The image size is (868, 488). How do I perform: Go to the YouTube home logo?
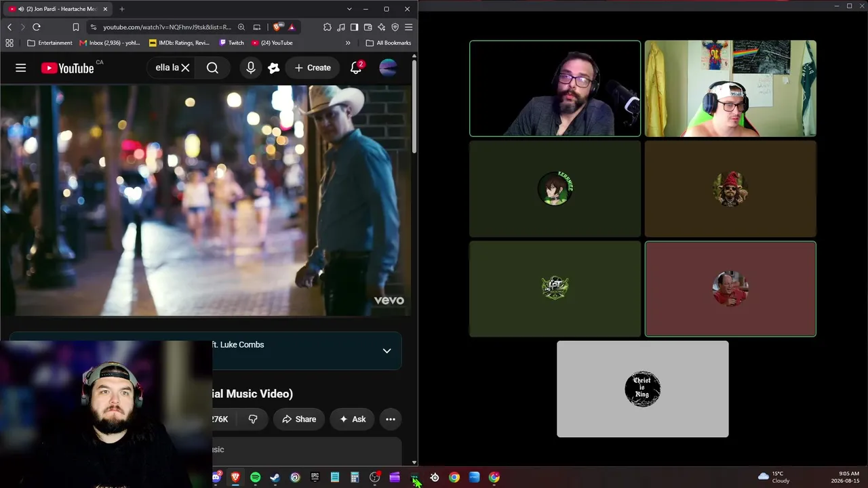point(68,68)
